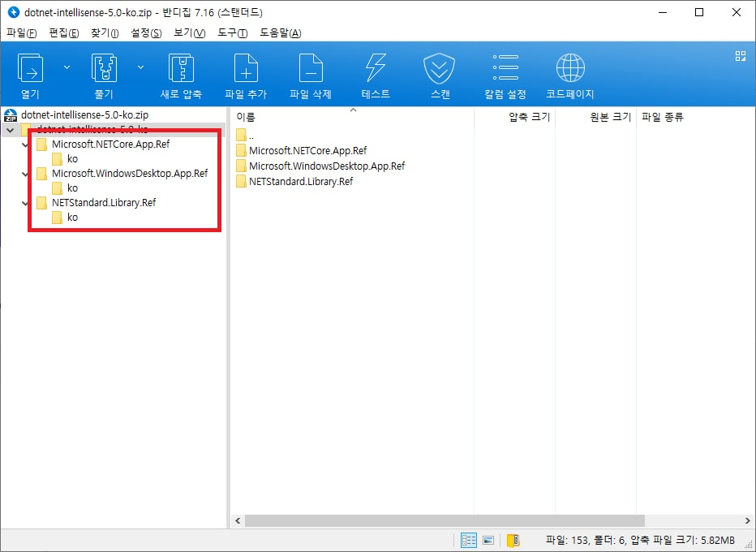The image size is (756, 552).
Task: Select ko folder under NETStandard.Library.Ref
Action: coord(72,217)
